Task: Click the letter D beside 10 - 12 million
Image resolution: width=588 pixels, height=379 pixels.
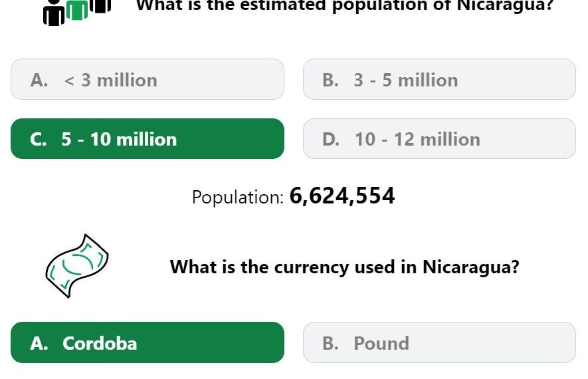Action: click(331, 140)
